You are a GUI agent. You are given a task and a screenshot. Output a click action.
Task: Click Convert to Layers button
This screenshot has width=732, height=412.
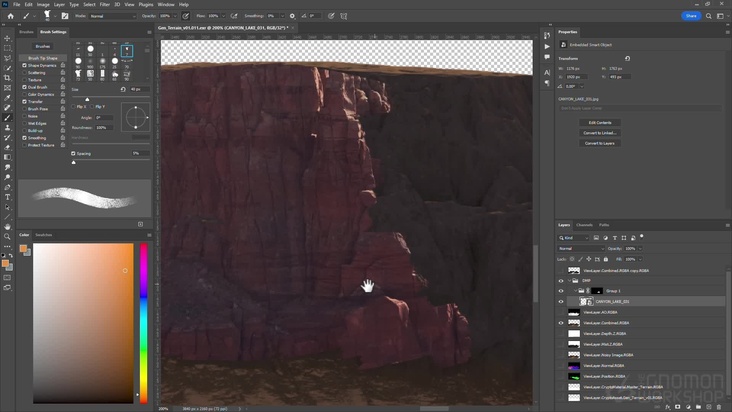(600, 143)
